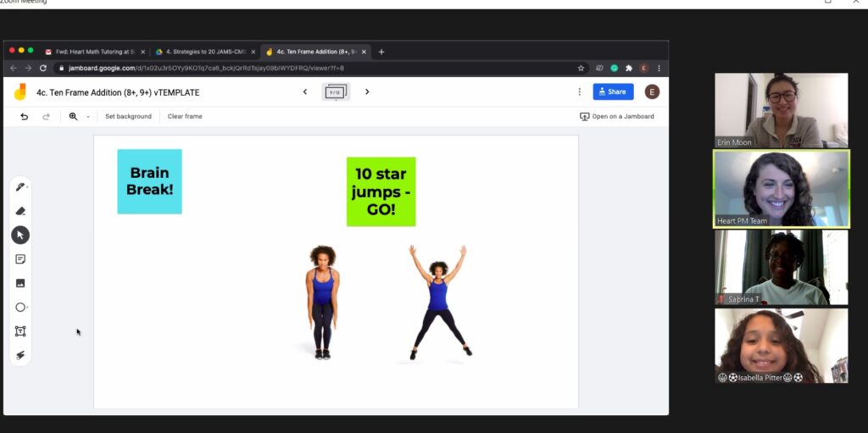Close the 4c. Ten Frame Addition tab
Screen dimensions: 868x433
tap(364, 52)
